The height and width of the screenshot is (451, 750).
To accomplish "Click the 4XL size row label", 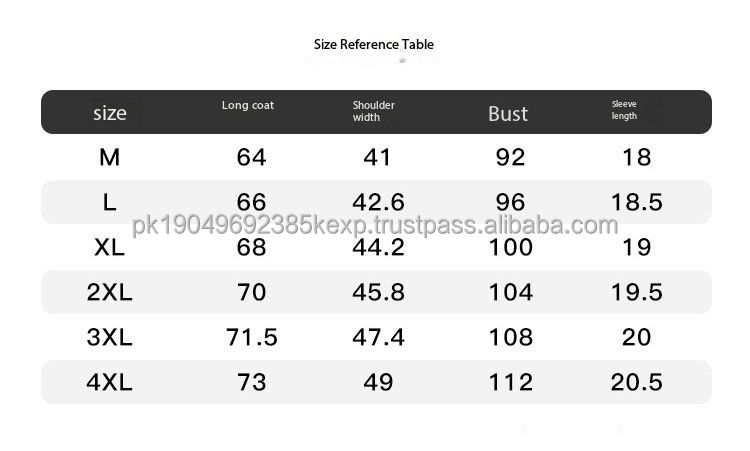I will [x=110, y=382].
